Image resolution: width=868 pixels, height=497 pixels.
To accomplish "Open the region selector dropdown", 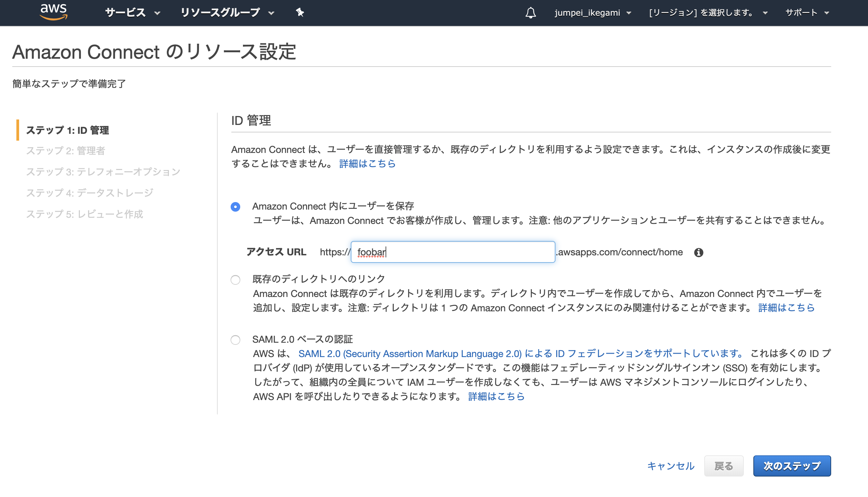I will pyautogui.click(x=708, y=13).
